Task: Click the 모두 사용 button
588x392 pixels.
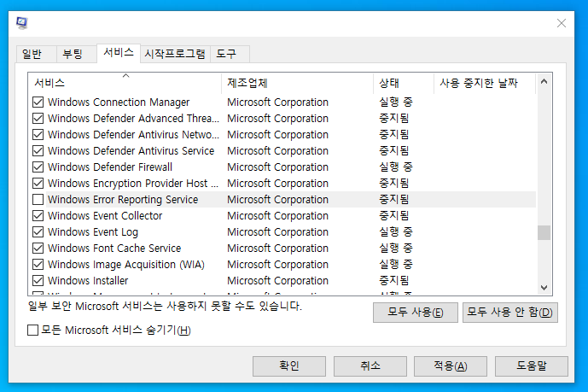Action: tap(415, 313)
